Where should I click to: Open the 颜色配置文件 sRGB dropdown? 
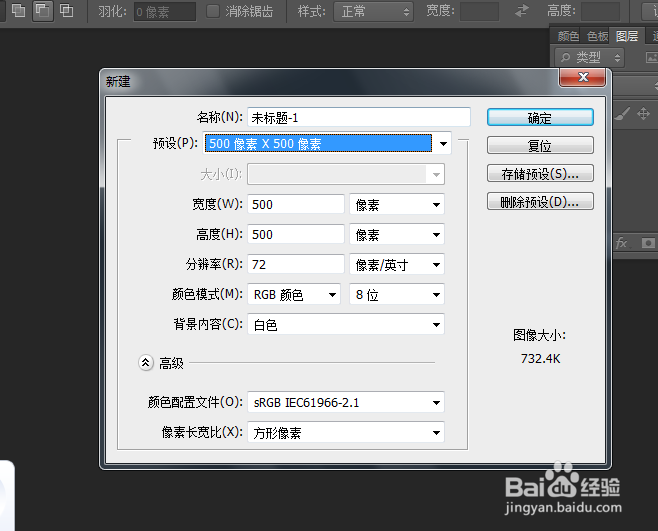[x=346, y=403]
